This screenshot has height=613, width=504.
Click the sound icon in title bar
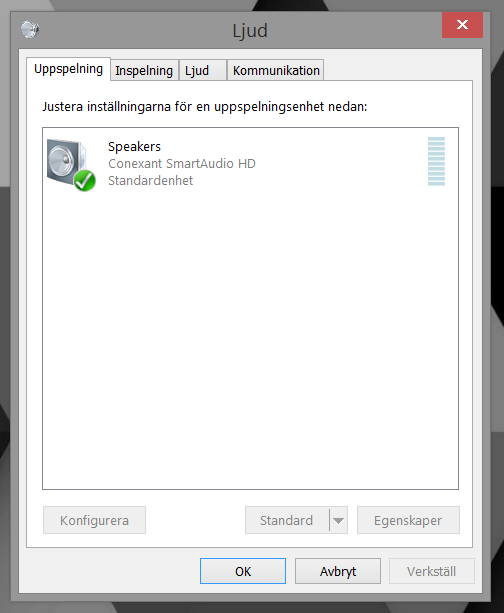click(x=30, y=29)
